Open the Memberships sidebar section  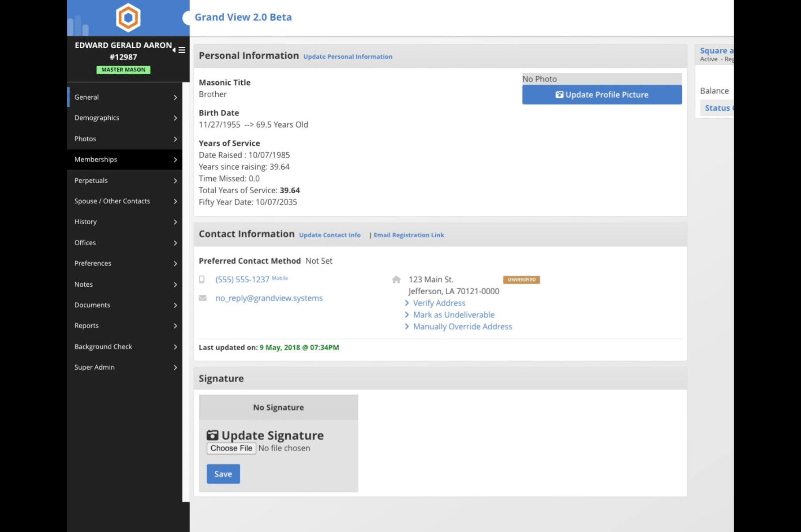[125, 159]
